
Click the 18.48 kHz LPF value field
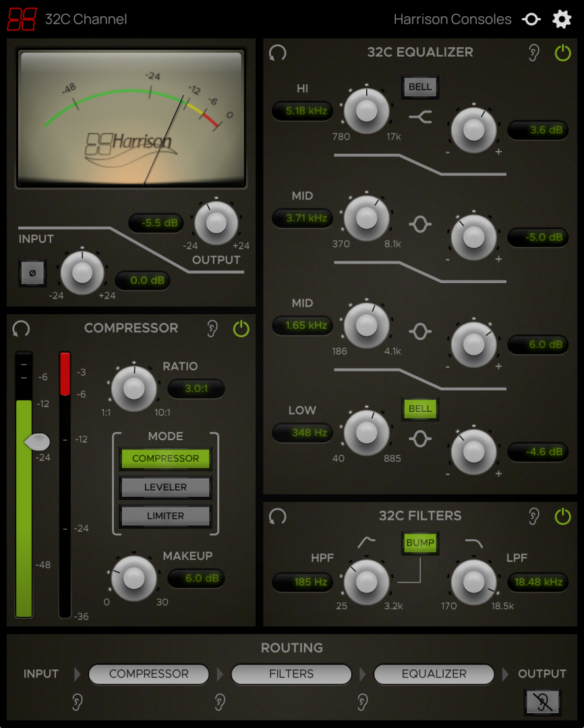pos(537,582)
